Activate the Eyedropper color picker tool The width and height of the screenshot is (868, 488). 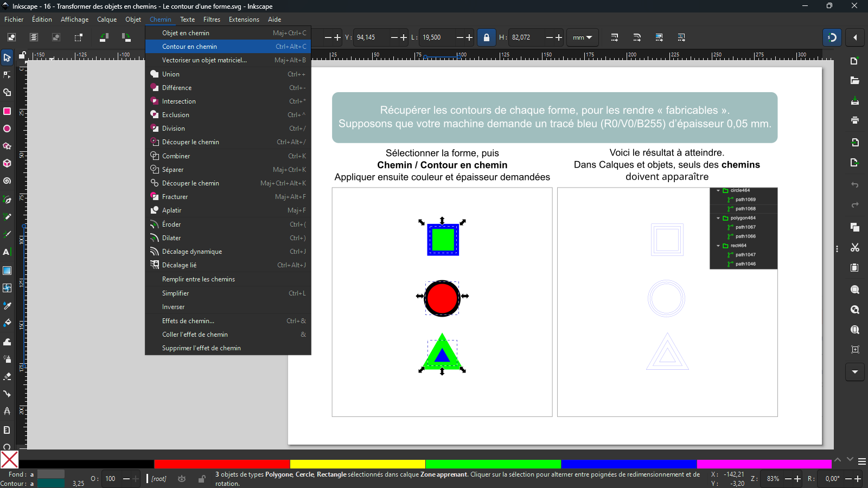(7, 305)
